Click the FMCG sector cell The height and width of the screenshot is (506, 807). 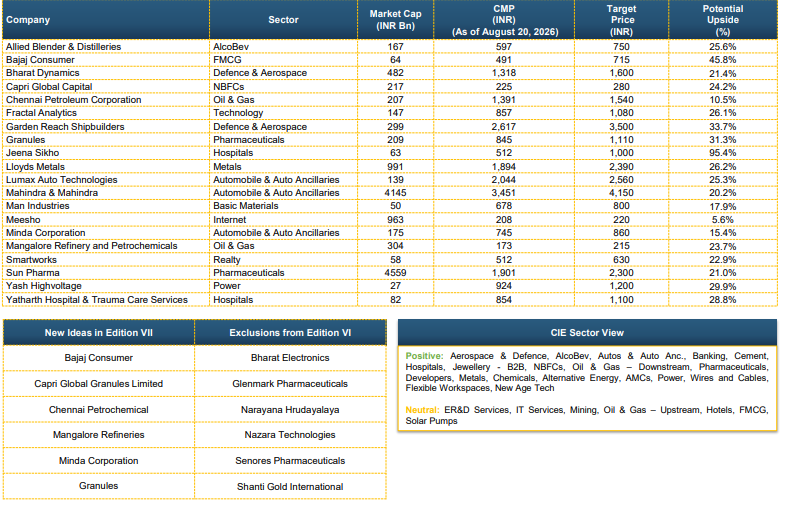point(227,60)
